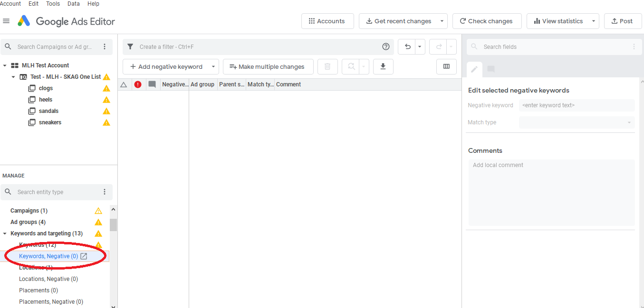Click the Manage panel scrollbar
The width and height of the screenshot is (644, 308).
click(x=113, y=225)
